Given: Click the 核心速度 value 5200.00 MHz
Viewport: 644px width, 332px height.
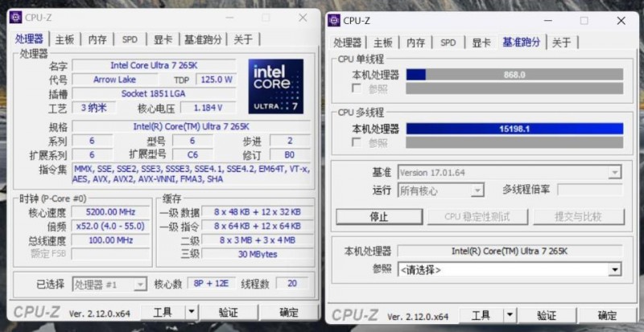Looking at the screenshot, I should 110,211.
